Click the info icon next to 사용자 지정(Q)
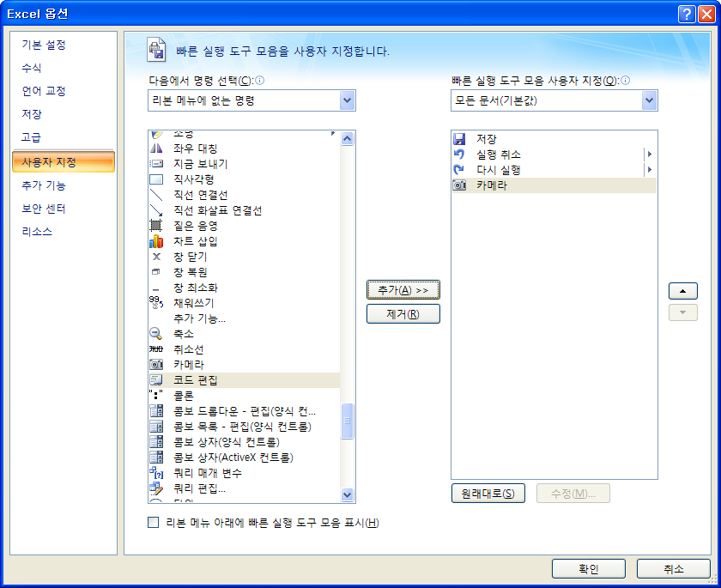This screenshot has width=721, height=588. pos(625,81)
